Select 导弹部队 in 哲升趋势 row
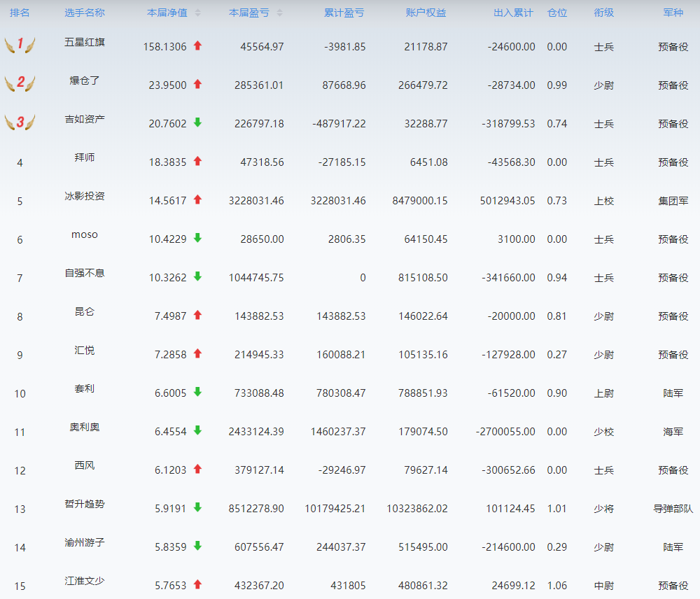The height and width of the screenshot is (599, 700). point(673,509)
